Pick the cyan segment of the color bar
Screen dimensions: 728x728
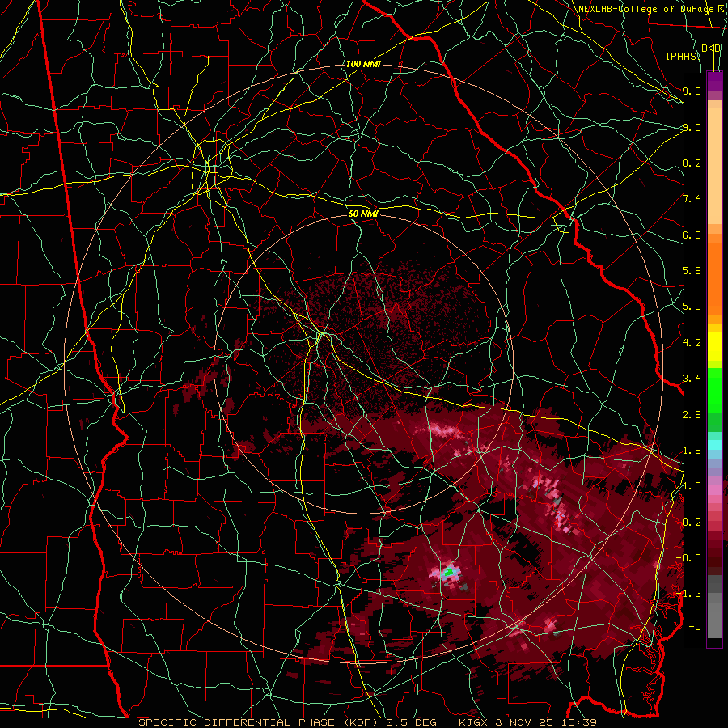tap(714, 444)
